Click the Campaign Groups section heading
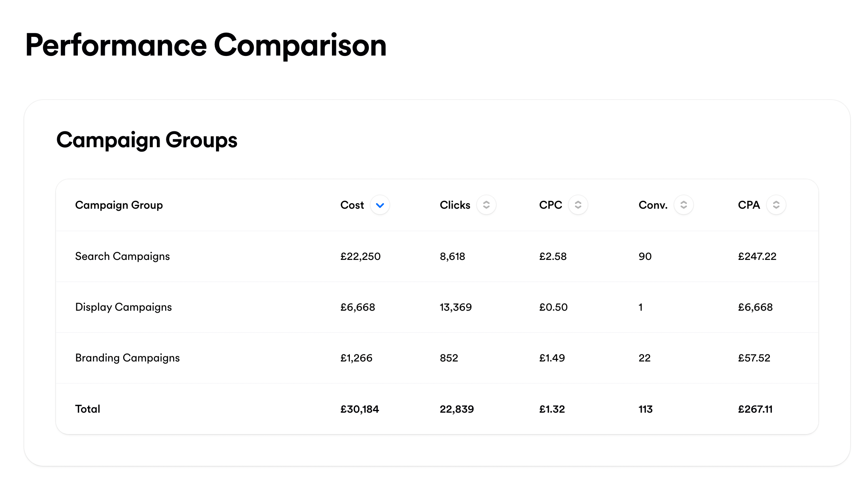The image size is (868, 496). (147, 140)
